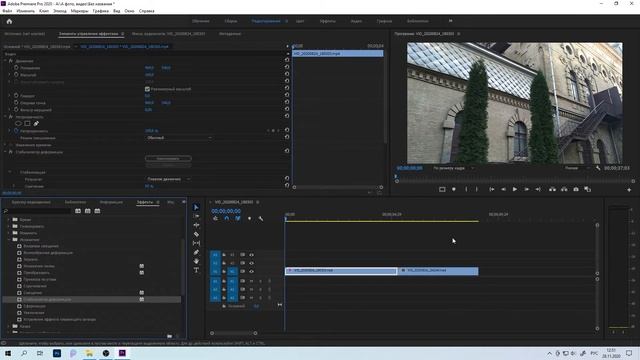Open timeline display settings wrench
Screen dimensions: 640x360
tap(261, 219)
